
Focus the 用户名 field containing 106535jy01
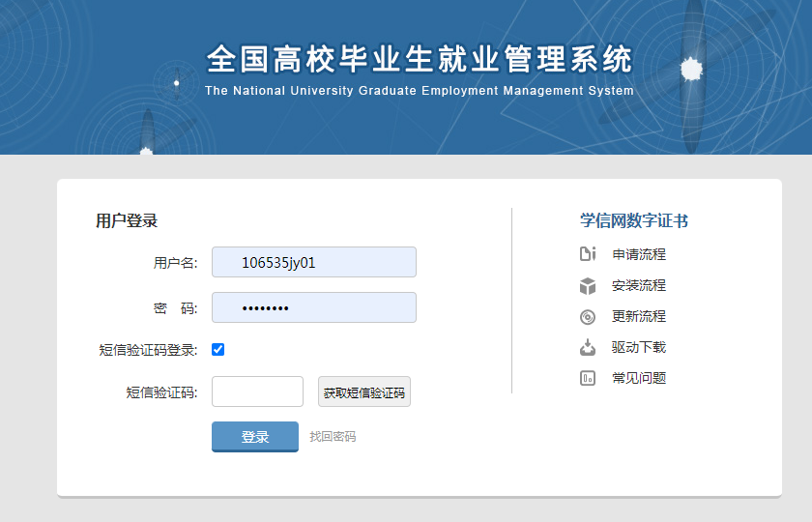coord(313,262)
